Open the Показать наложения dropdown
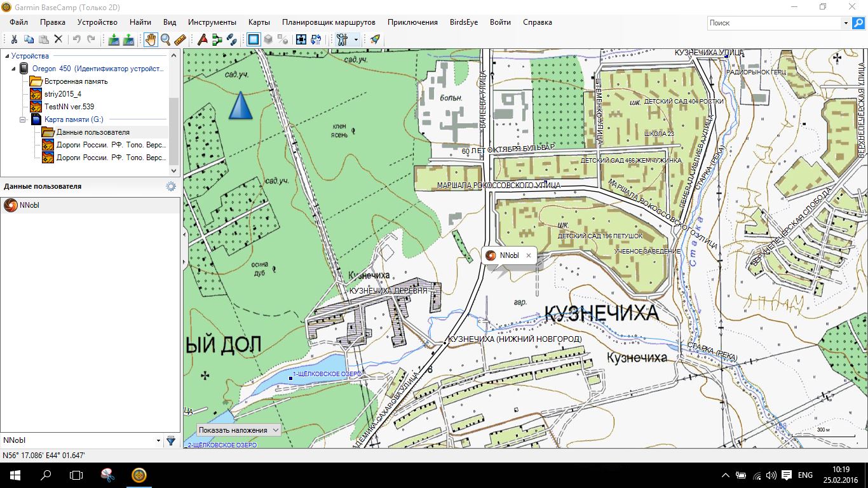Screen dimensions: 868x488 239,430
